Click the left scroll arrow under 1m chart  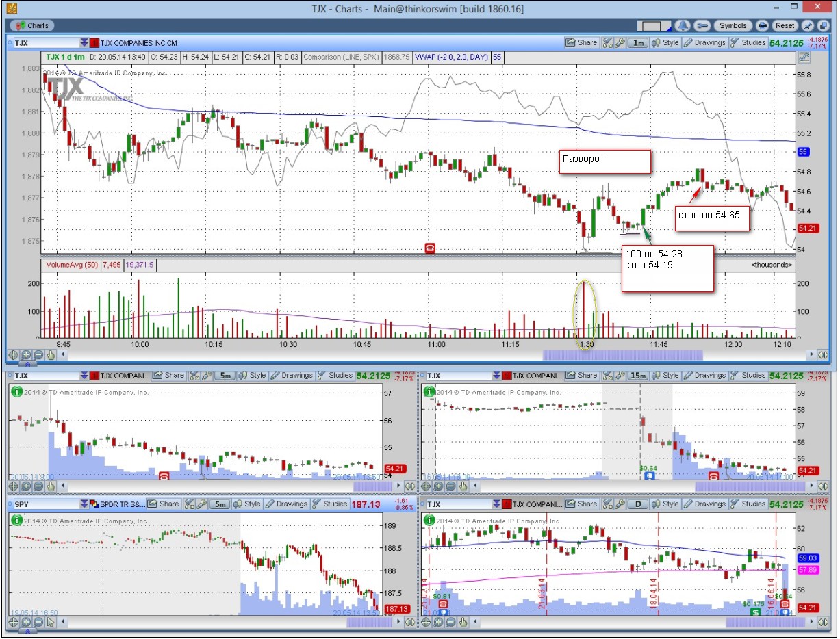tap(64, 355)
